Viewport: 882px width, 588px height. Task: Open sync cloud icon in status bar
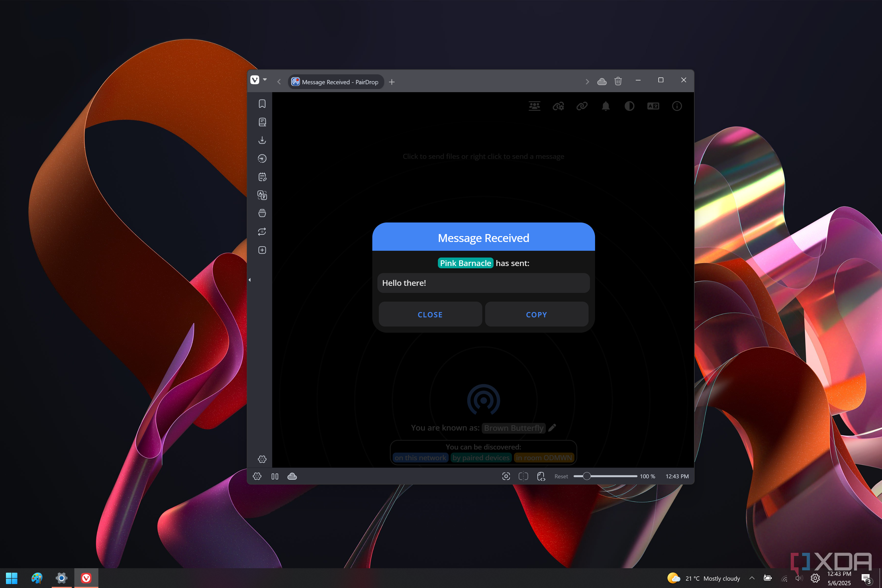click(292, 476)
